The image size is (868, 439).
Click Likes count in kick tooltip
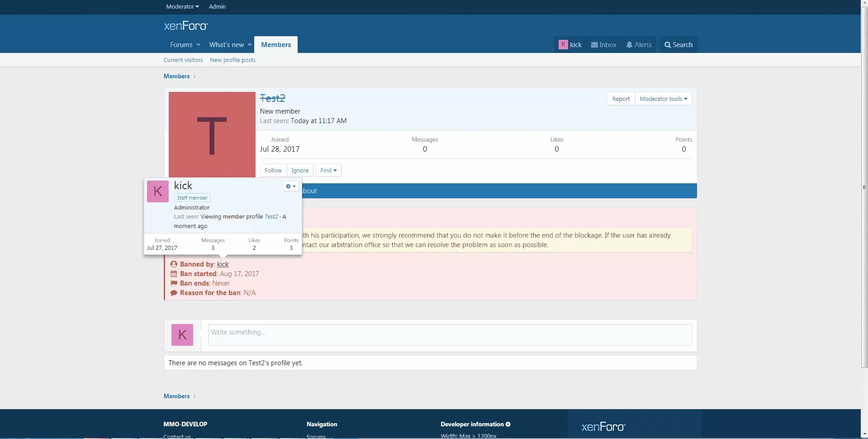pos(254,248)
